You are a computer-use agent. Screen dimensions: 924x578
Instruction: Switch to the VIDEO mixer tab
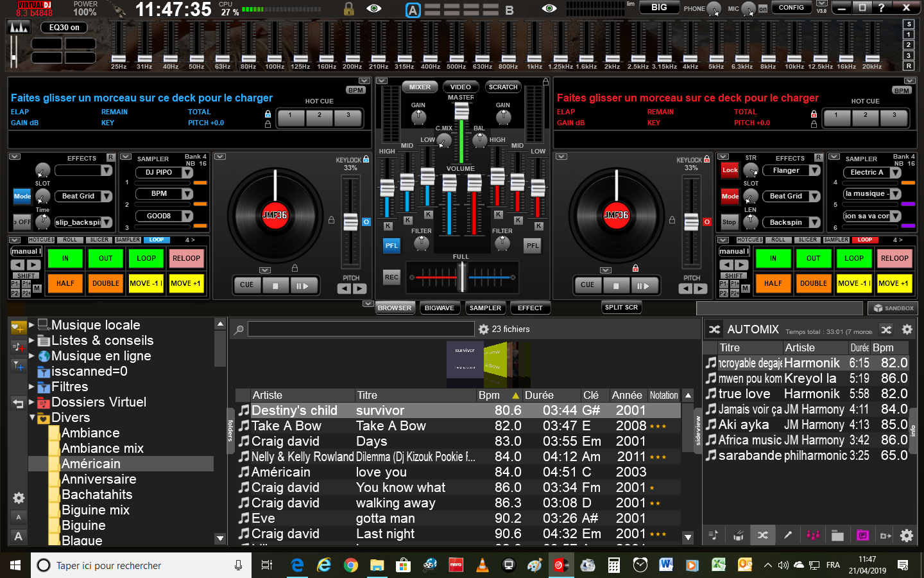(x=461, y=87)
